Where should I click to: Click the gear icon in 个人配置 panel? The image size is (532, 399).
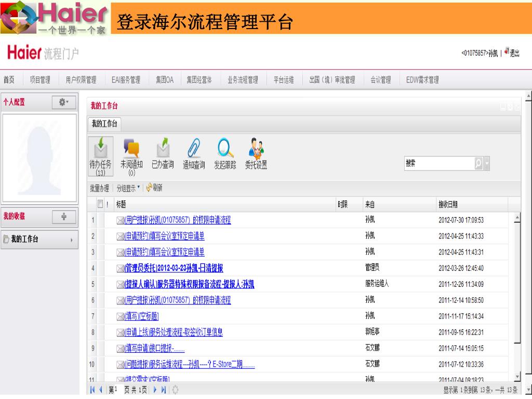pyautogui.click(x=63, y=102)
